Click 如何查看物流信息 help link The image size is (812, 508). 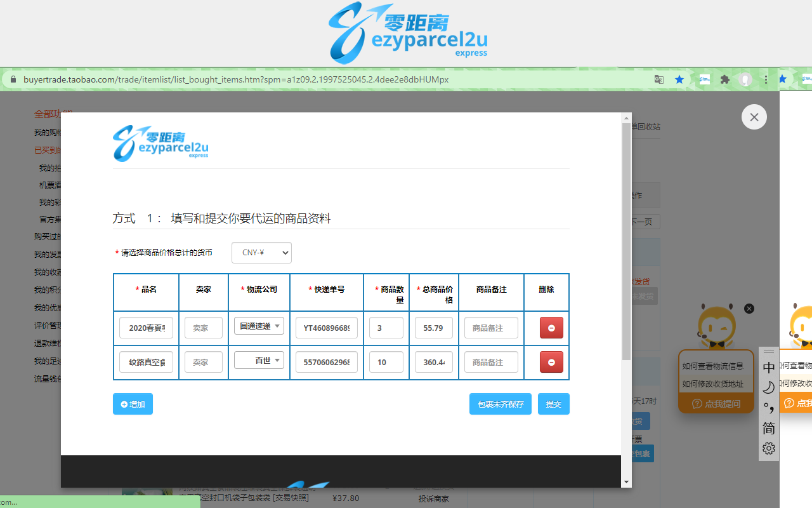[713, 366]
